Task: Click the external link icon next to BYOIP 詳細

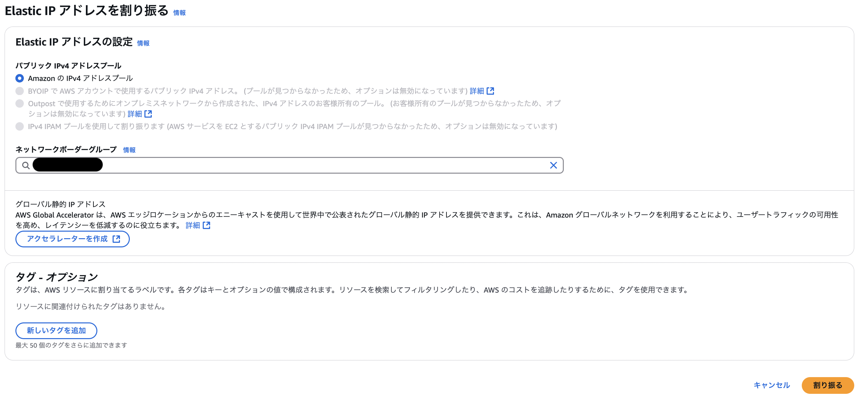Action: point(491,90)
